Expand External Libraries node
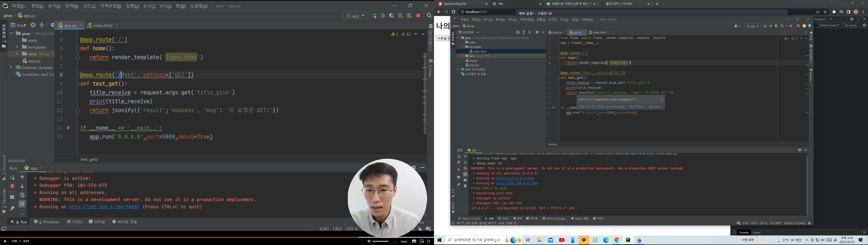 pyautogui.click(x=11, y=67)
